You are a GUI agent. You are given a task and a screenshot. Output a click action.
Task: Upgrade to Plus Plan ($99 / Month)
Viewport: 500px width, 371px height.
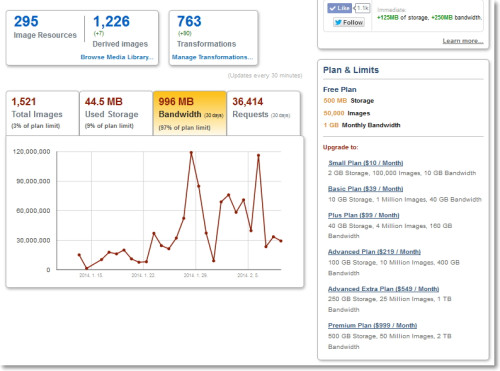pyautogui.click(x=364, y=215)
